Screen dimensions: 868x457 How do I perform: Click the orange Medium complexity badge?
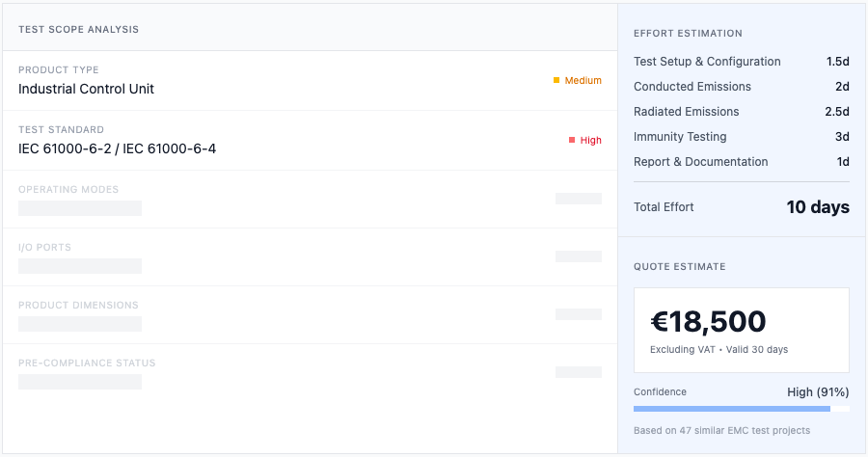click(578, 80)
